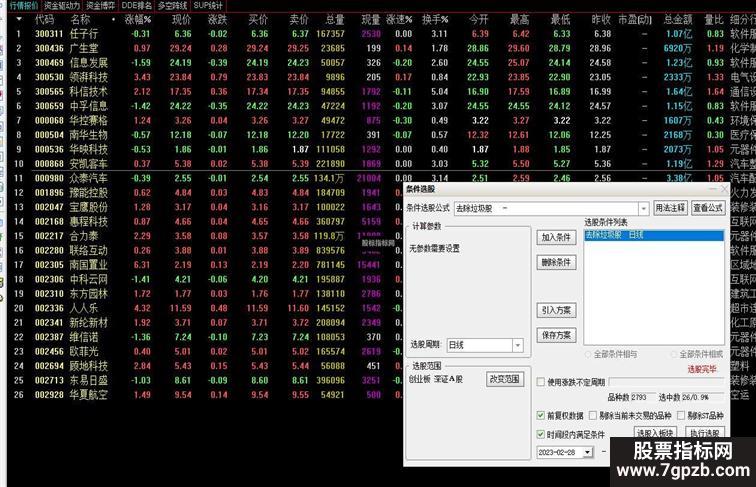Sort by the 换手% column header
This screenshot has height=487, width=756.
click(x=435, y=20)
